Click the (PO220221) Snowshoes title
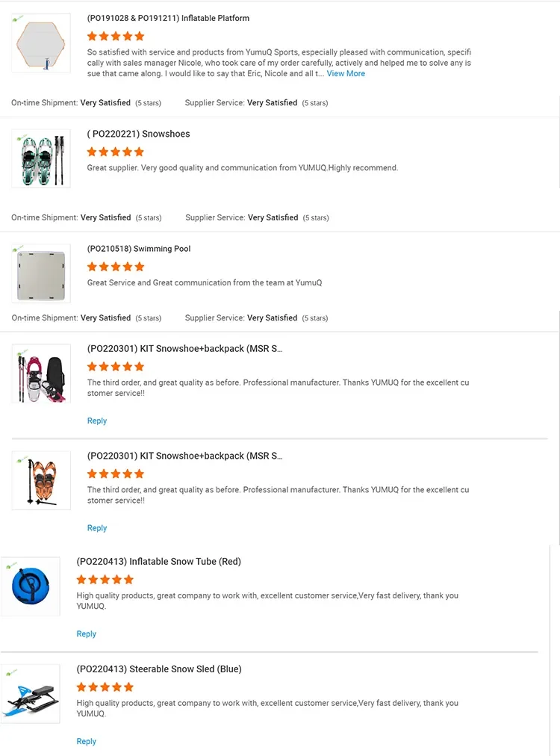 (138, 134)
